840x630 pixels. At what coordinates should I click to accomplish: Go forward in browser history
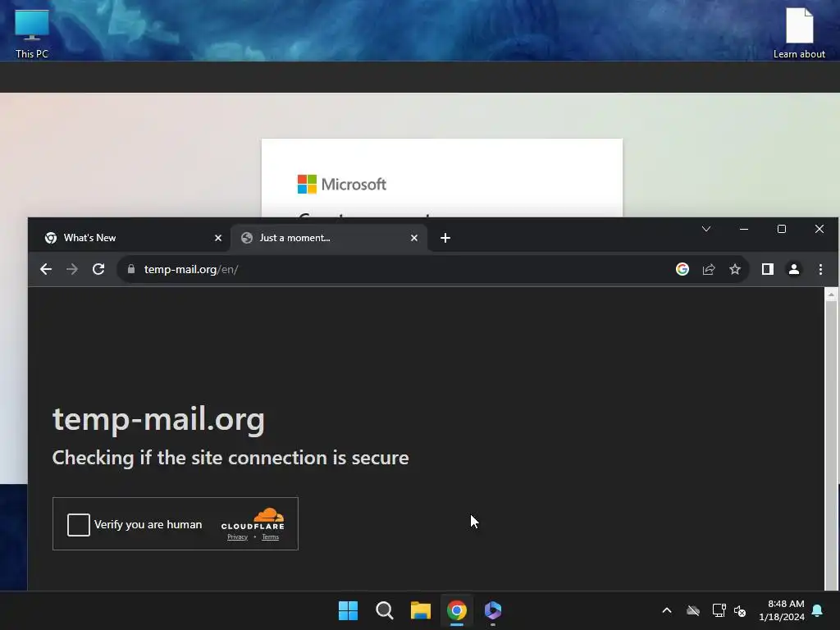(72, 269)
